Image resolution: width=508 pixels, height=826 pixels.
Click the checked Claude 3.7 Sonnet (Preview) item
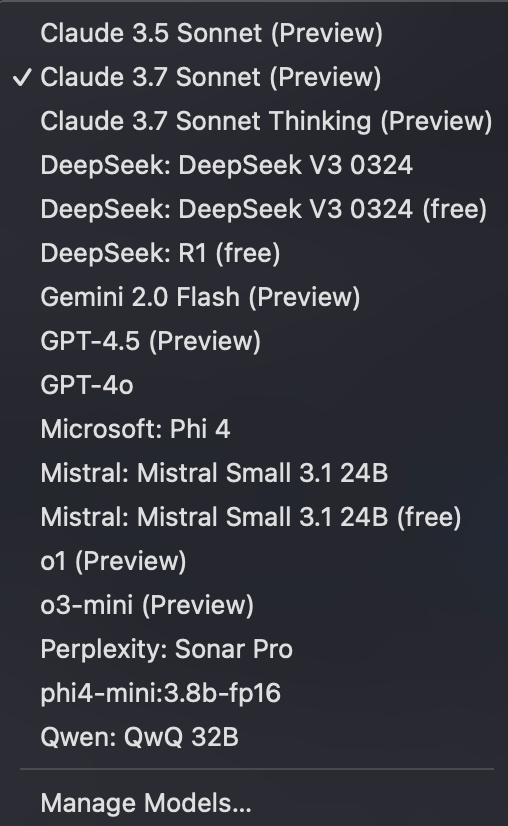coord(254,77)
